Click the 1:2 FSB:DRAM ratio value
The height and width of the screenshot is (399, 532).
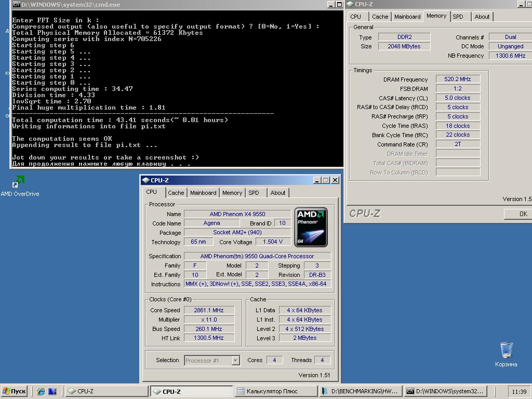click(458, 88)
